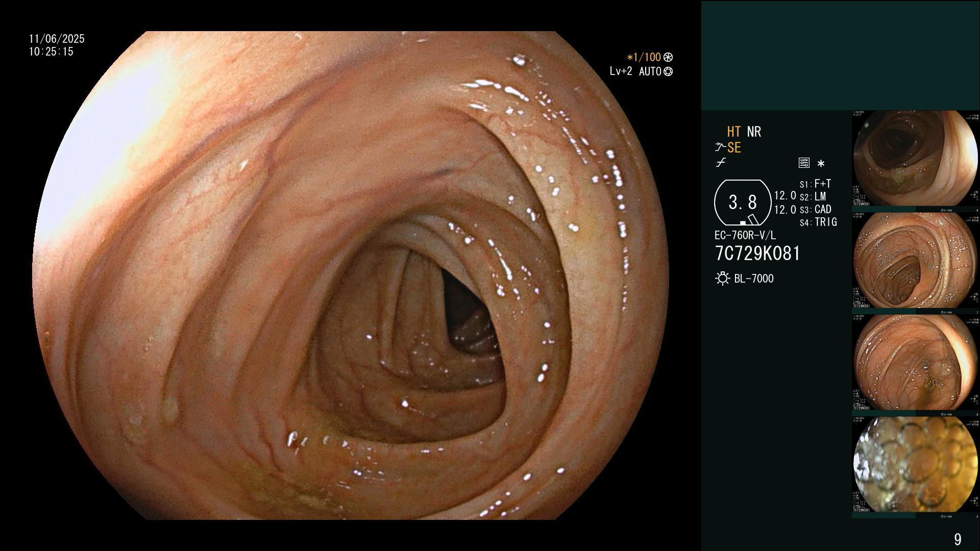Click the NR noise reduction indicator
The width and height of the screenshot is (980, 551).
tap(754, 132)
